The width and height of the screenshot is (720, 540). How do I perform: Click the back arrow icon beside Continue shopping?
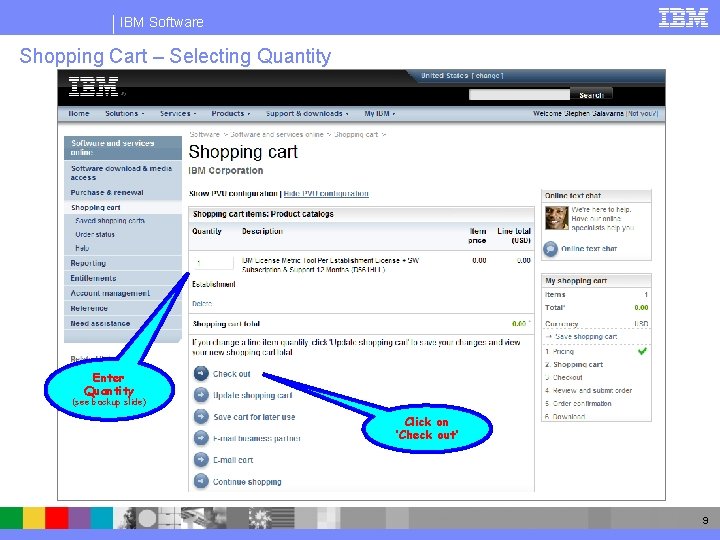tap(201, 481)
